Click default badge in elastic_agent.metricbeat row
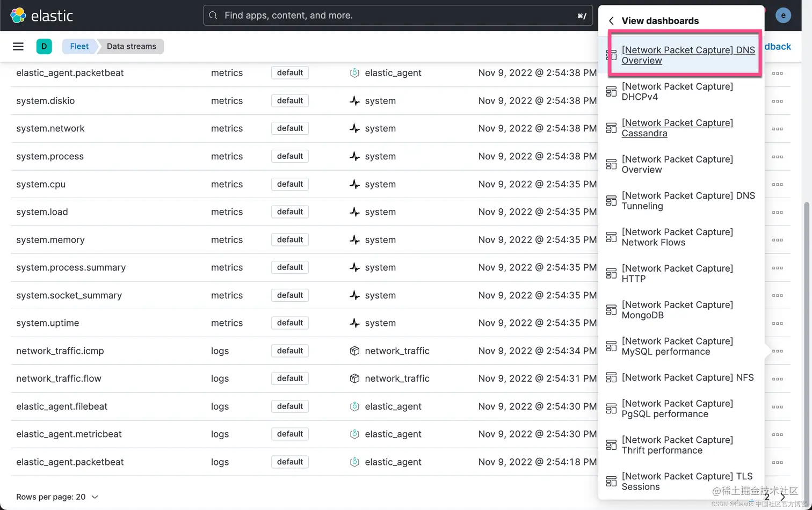Viewport: 812px width, 510px height. pos(290,434)
